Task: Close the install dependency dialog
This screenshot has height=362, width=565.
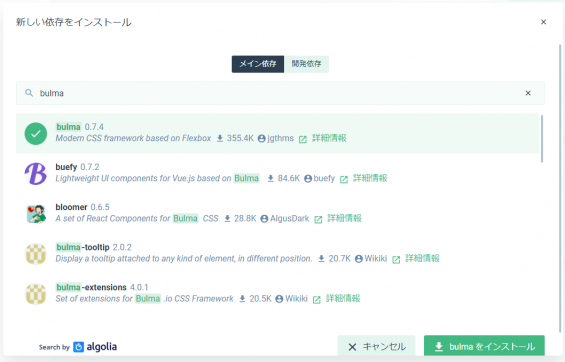Action: 543,22
